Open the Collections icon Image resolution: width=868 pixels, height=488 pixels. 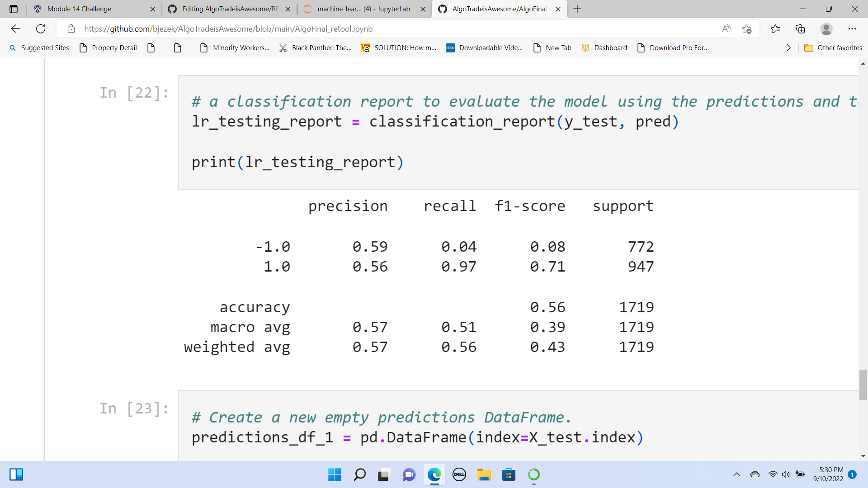pyautogui.click(x=800, y=29)
